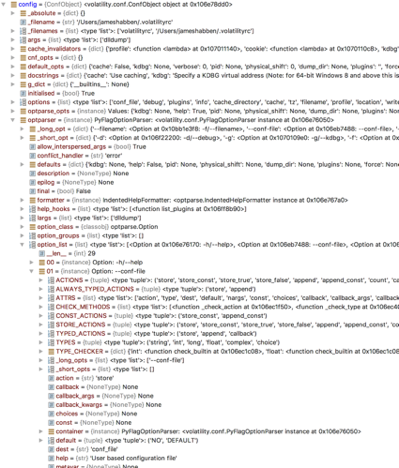Viewport: 399px width, 468px height.
Task: Click the dict icon beside TYPE_CHECKER
Action: click(x=51, y=351)
